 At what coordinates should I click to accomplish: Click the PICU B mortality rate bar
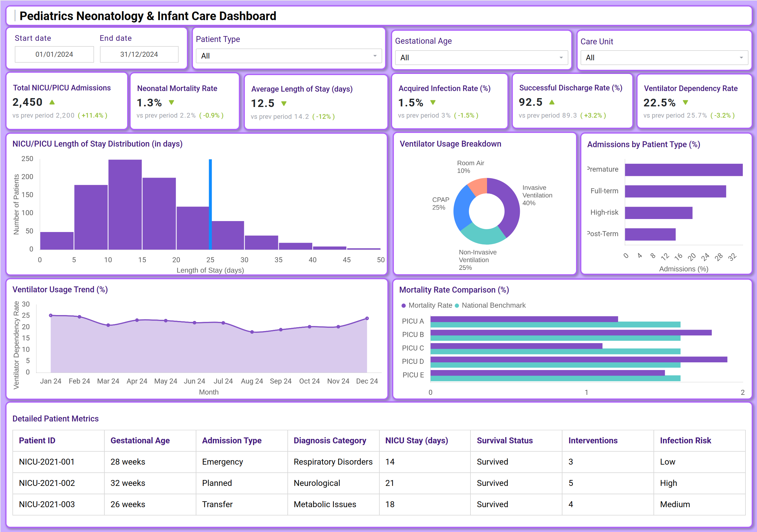571,332
